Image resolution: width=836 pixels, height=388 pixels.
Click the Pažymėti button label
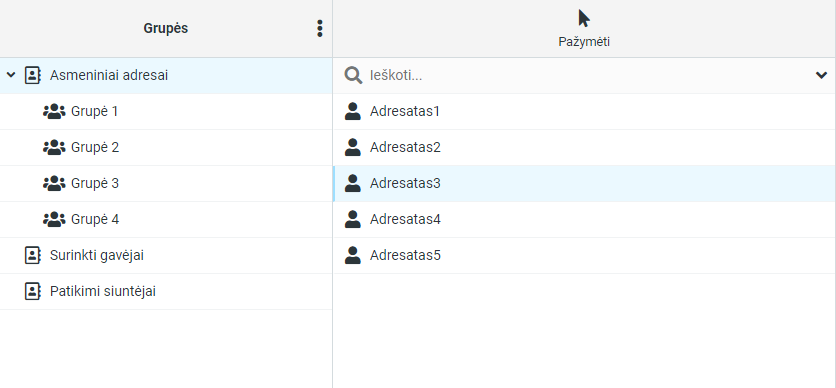click(584, 42)
